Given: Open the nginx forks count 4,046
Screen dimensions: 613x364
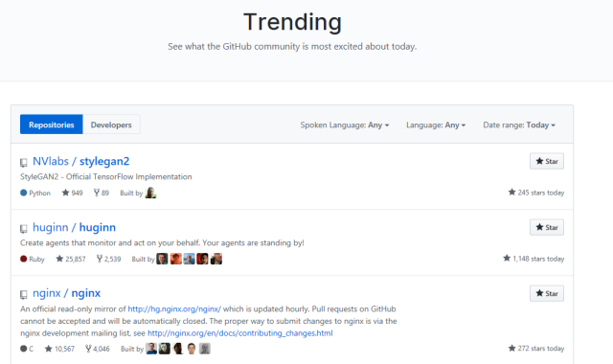Looking at the screenshot, I should (x=98, y=349).
